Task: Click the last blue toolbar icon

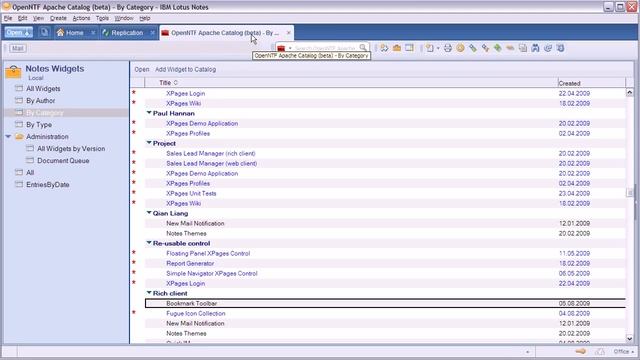Action: coord(560,48)
